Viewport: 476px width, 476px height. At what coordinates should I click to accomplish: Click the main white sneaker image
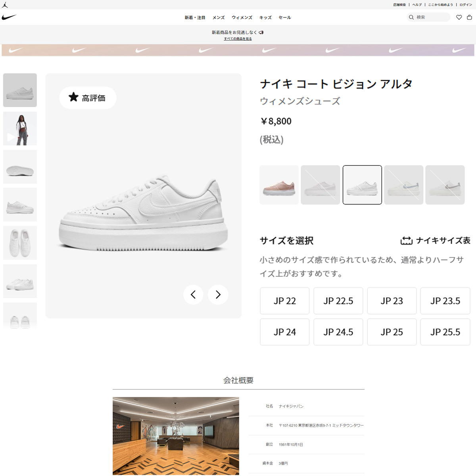[x=143, y=213]
